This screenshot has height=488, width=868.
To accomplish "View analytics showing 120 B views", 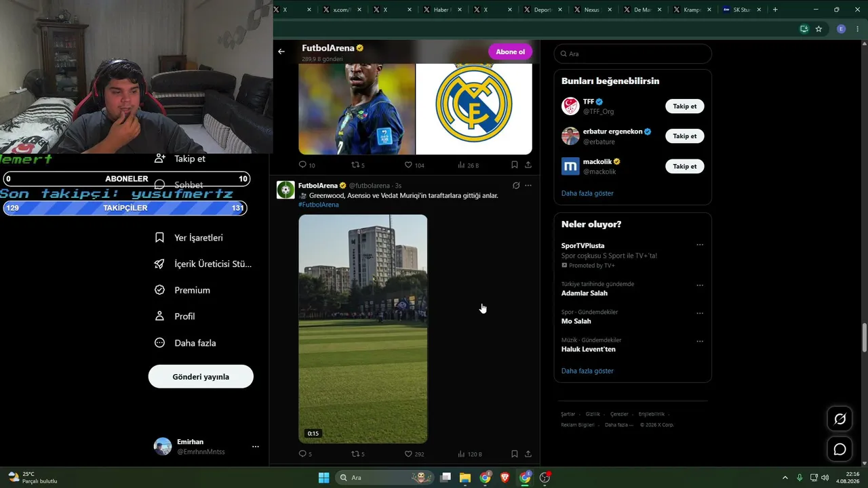I will tap(462, 454).
